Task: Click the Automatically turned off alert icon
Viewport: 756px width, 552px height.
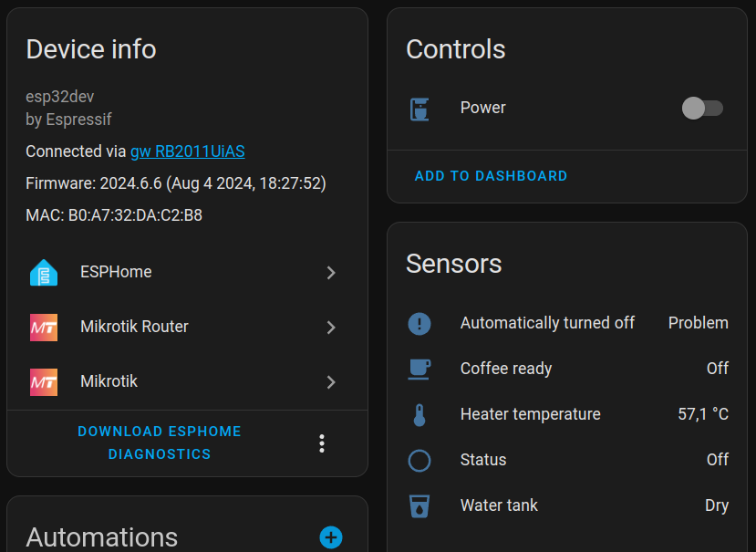Action: [419, 323]
